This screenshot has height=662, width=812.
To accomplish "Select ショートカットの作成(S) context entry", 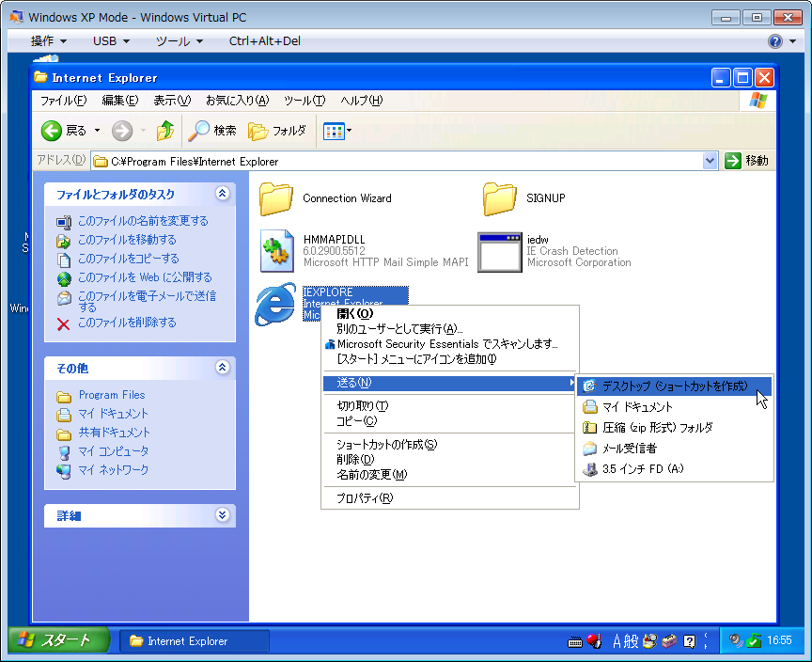I will 449,445.
